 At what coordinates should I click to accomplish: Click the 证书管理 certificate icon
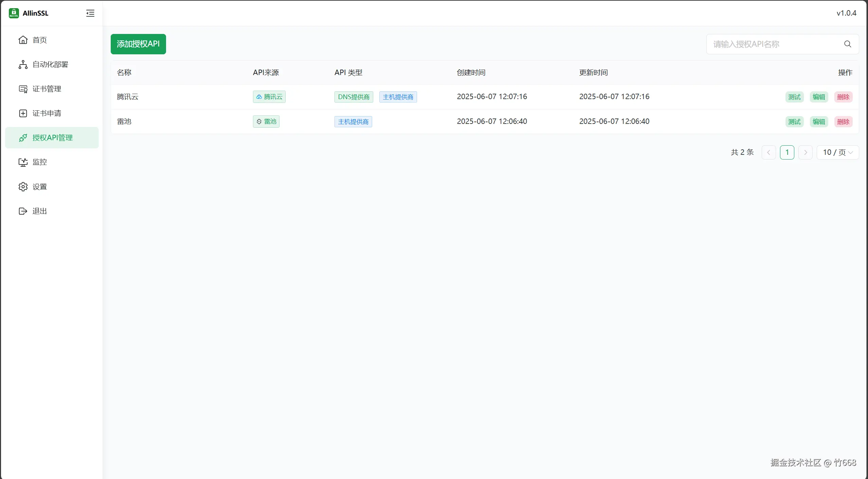point(23,89)
